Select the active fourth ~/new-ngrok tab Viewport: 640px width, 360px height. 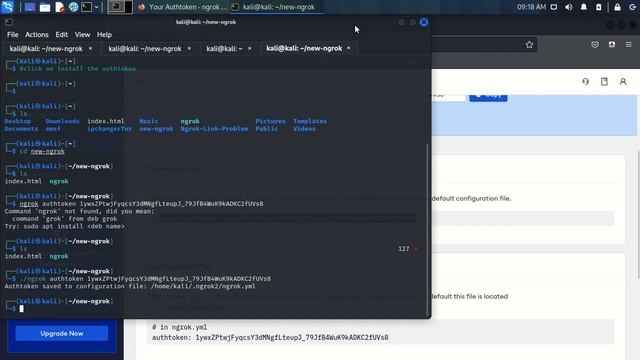coord(304,49)
